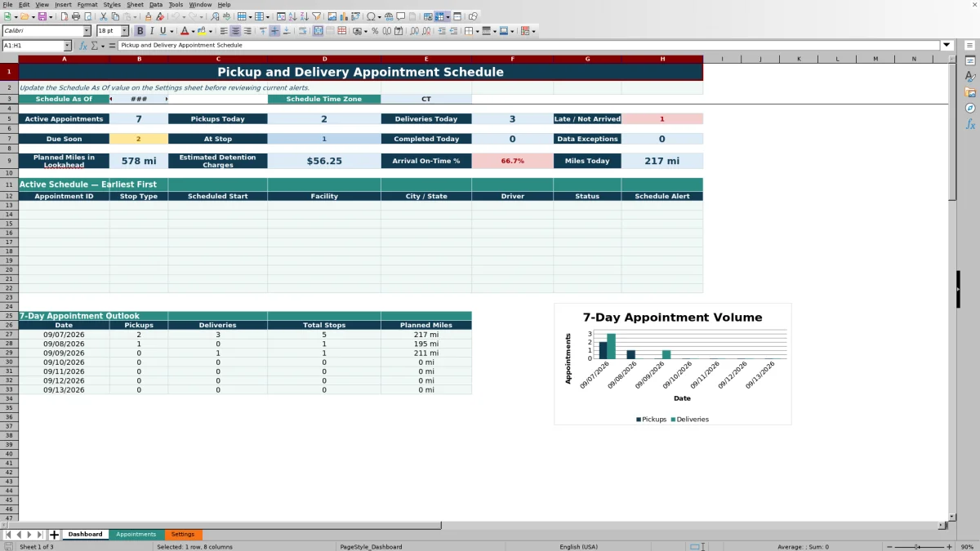Viewport: 980px width, 551px height.
Task: Toggle Wrap Text
Action: [x=302, y=31]
